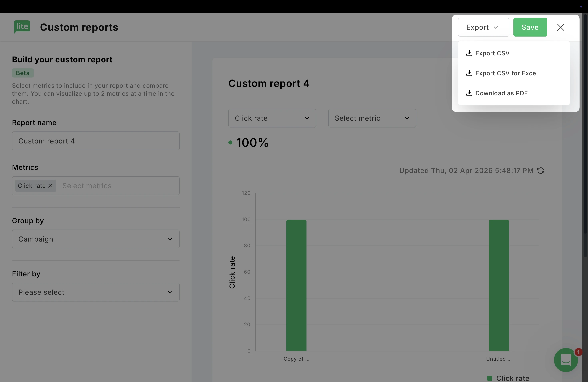The height and width of the screenshot is (382, 588).
Task: Open the chat support bubble icon
Action: click(x=566, y=360)
